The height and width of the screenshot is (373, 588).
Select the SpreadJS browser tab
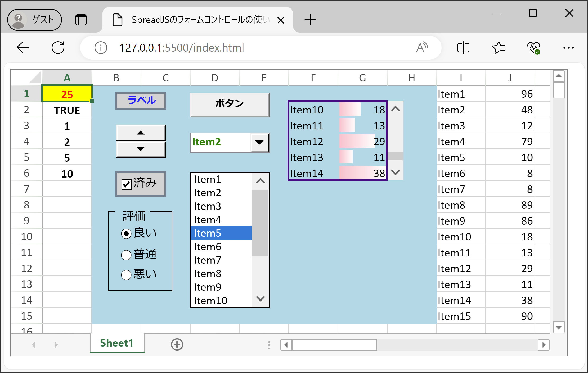coord(198,20)
